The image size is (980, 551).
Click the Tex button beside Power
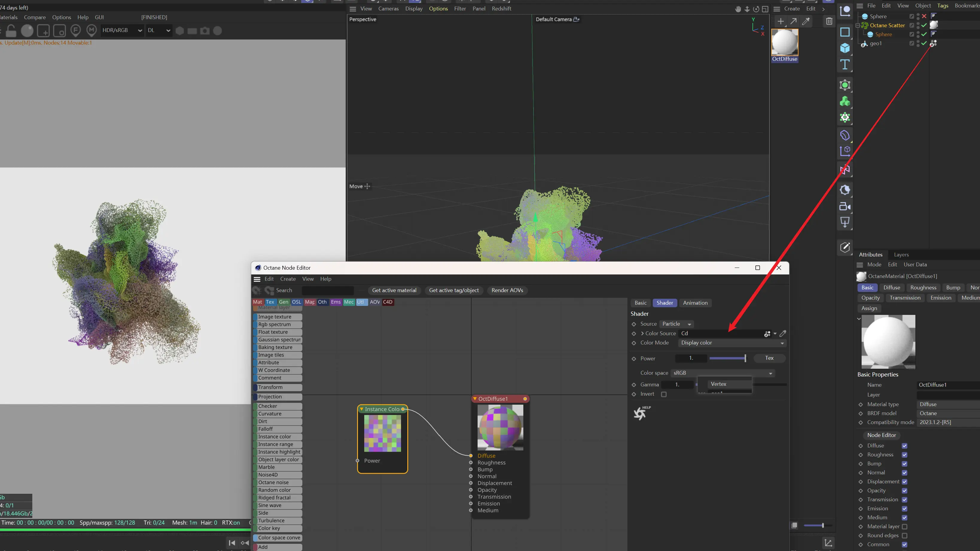pos(769,358)
